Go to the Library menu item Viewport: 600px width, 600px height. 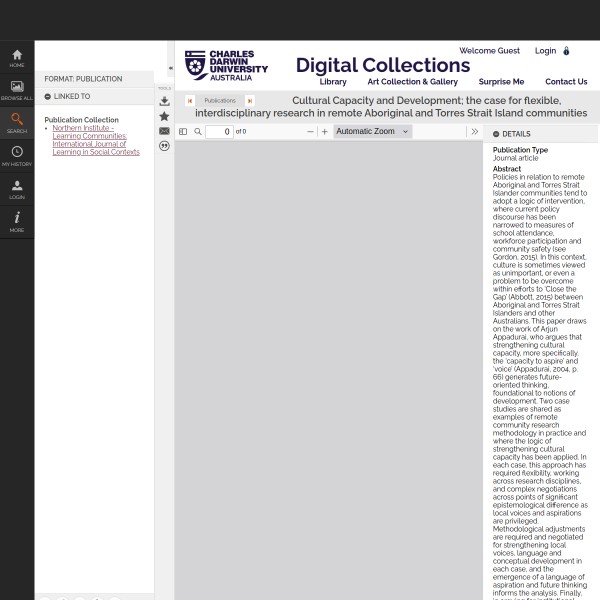pyautogui.click(x=333, y=82)
